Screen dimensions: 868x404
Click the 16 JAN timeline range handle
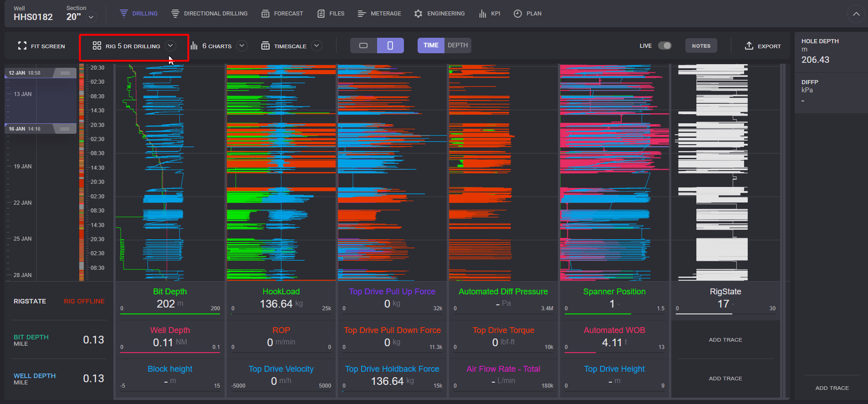(x=65, y=129)
